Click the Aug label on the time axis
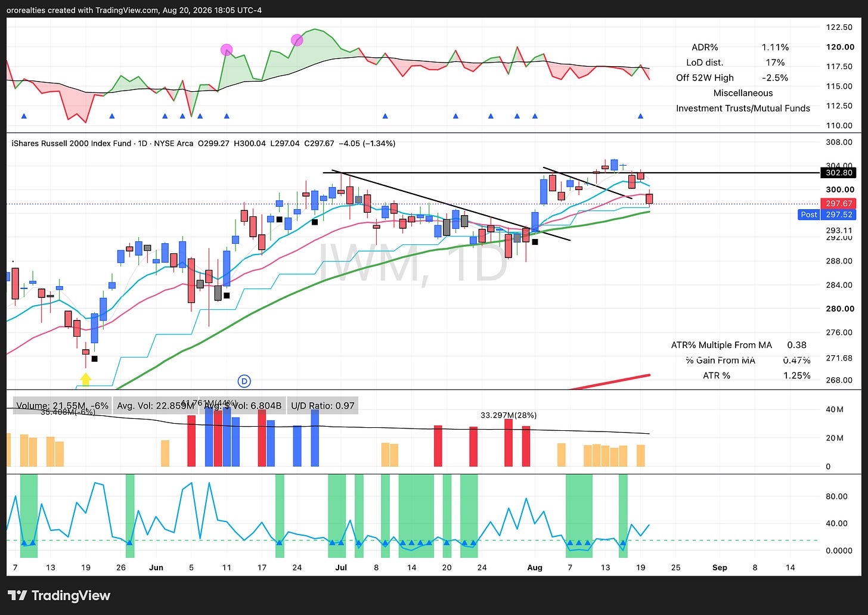Viewport: 868px width, 615px height. [535, 567]
